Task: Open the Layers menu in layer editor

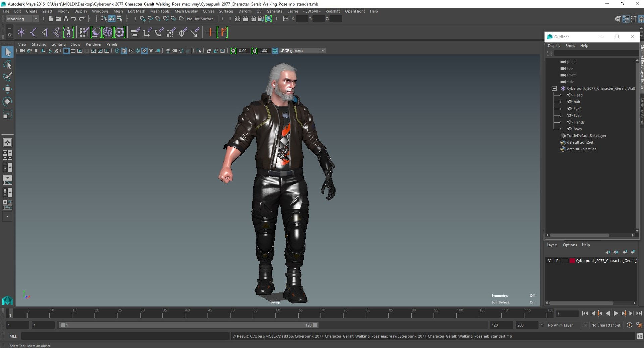Action: [552, 245]
